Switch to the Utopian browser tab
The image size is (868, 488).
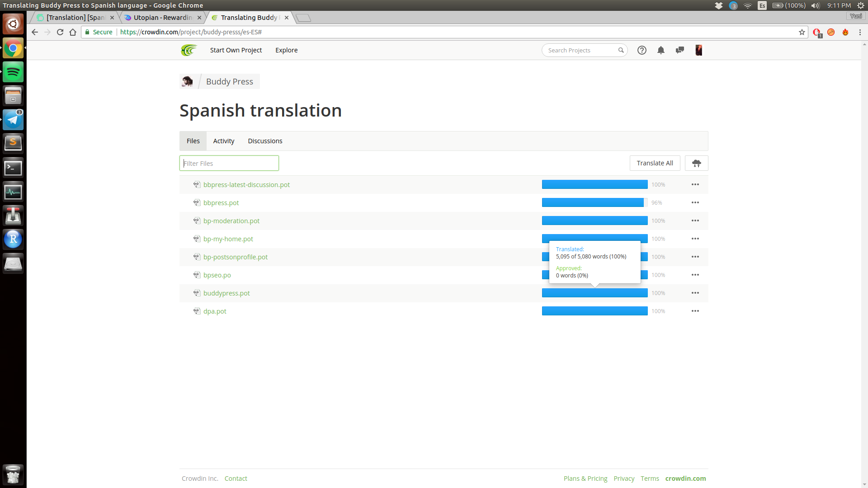pos(163,18)
